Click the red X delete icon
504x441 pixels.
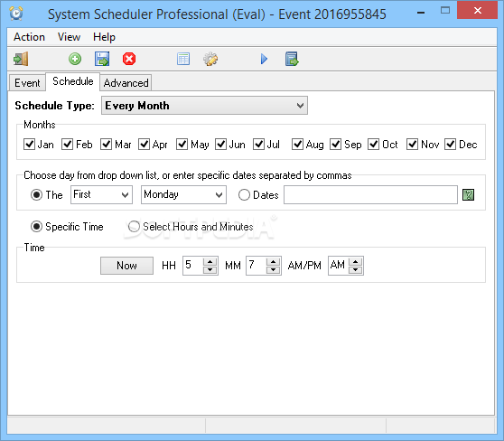129,59
